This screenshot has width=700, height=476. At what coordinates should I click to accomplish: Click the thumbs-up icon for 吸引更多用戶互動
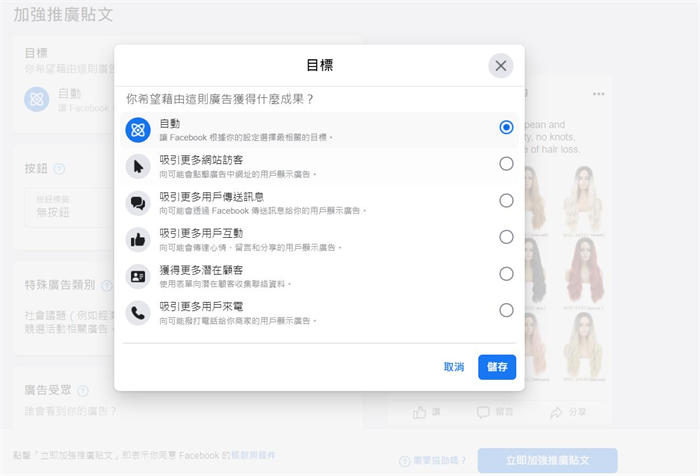click(138, 238)
